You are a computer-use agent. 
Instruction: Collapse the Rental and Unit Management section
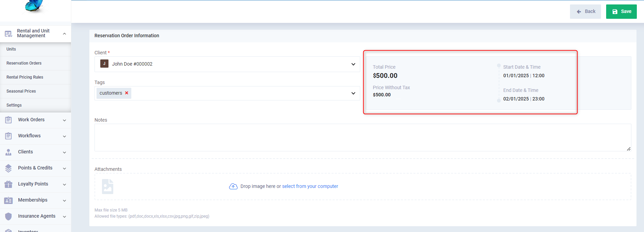(x=64, y=33)
